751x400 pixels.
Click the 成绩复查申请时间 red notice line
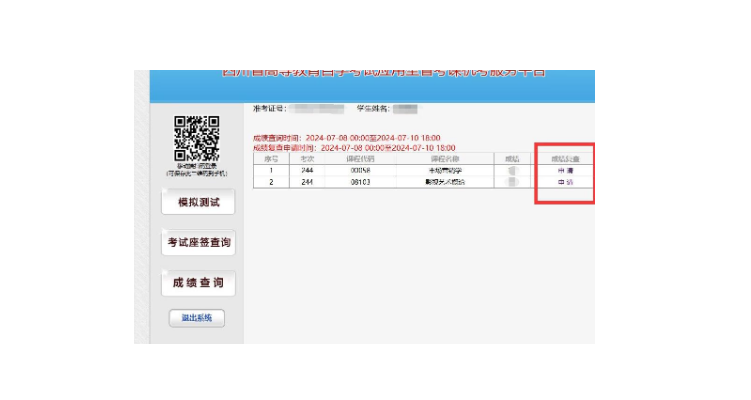[354, 148]
